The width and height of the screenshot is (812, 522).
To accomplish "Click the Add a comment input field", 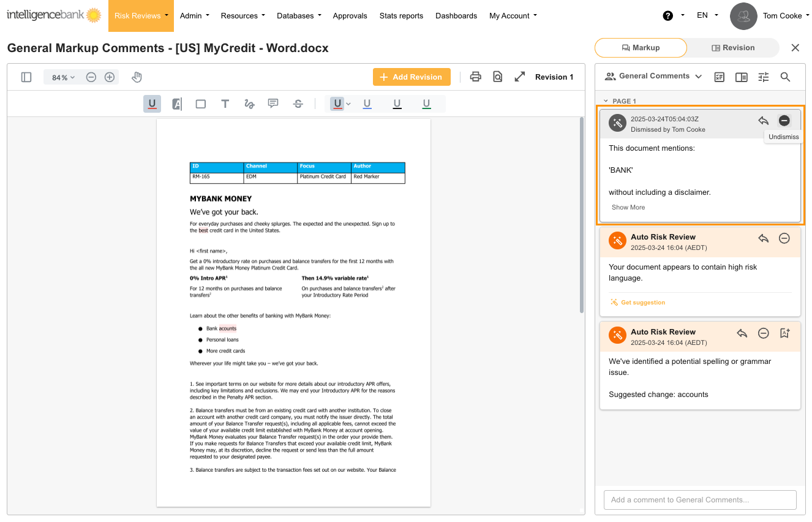I will (700, 500).
